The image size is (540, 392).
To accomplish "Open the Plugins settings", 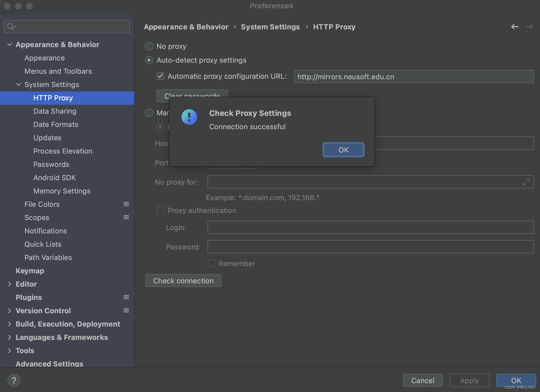I will (x=29, y=297).
